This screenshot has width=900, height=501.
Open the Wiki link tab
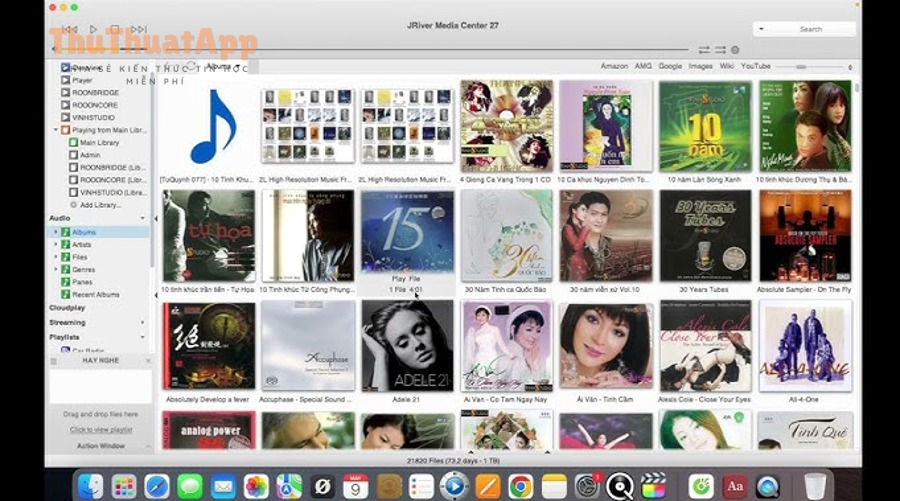click(x=727, y=66)
